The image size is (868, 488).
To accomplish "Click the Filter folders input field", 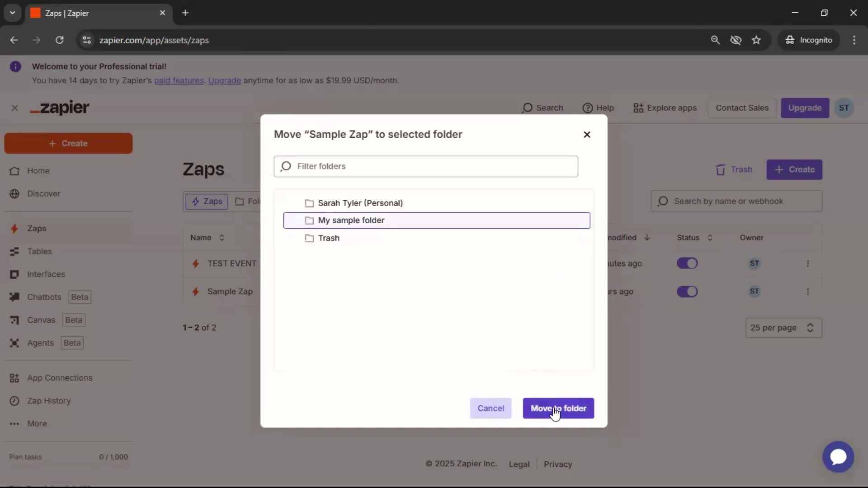I will pos(426,166).
